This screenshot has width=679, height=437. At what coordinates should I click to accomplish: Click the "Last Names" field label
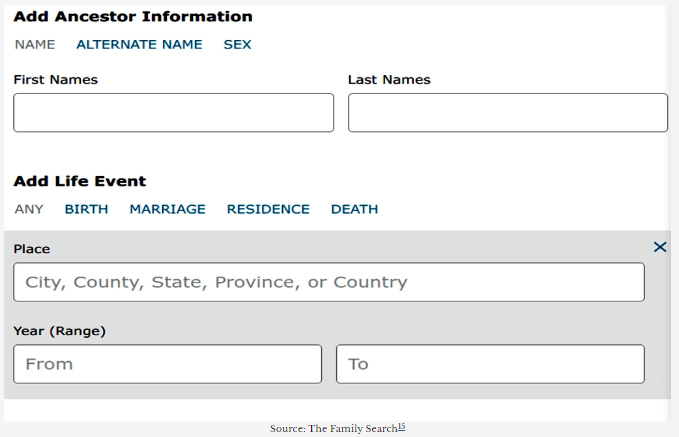tap(389, 80)
